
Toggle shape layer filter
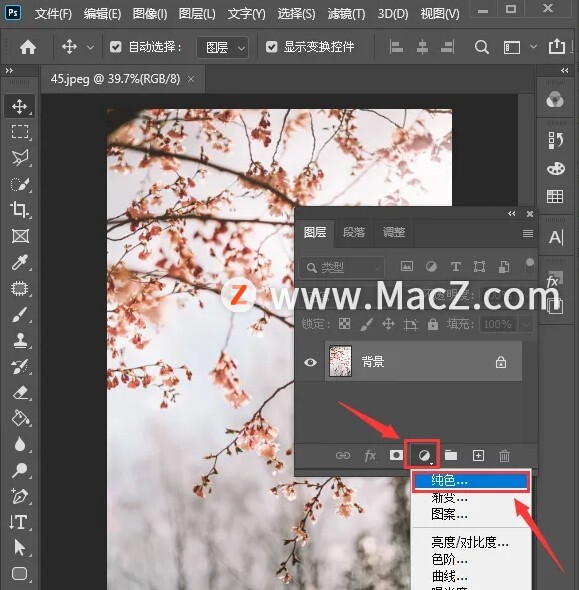(x=479, y=267)
